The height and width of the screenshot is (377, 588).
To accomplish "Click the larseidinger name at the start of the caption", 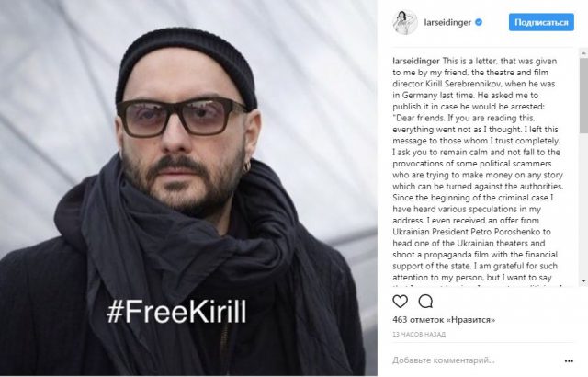I will click(416, 61).
